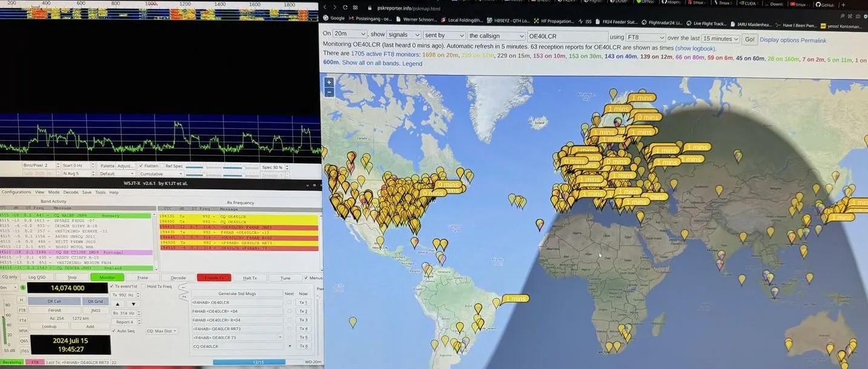Toggle the Flatten checkbox
The height and width of the screenshot is (369, 868).
coord(141,166)
